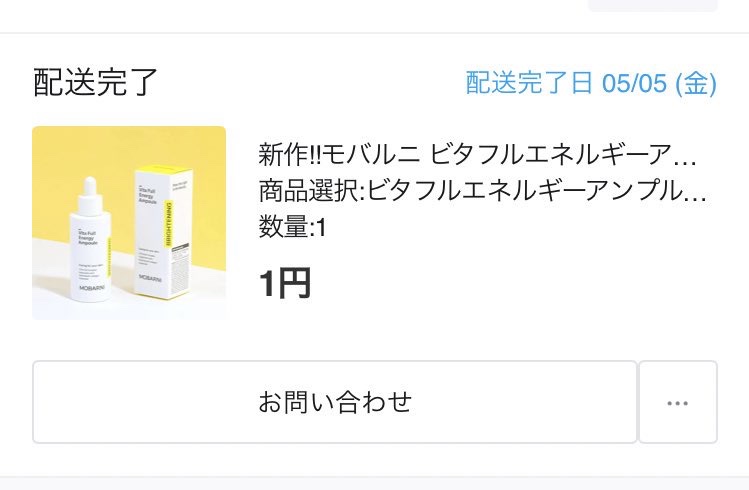The height and width of the screenshot is (490, 749).
Task: Tap the (金) weekday in the delivery date
Action: (x=696, y=83)
